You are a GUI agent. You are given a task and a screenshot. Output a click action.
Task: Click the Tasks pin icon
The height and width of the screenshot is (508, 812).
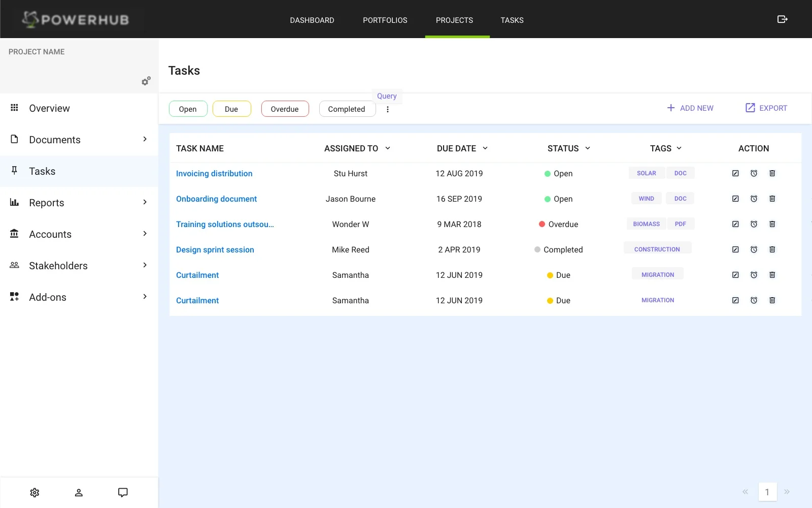coord(15,171)
